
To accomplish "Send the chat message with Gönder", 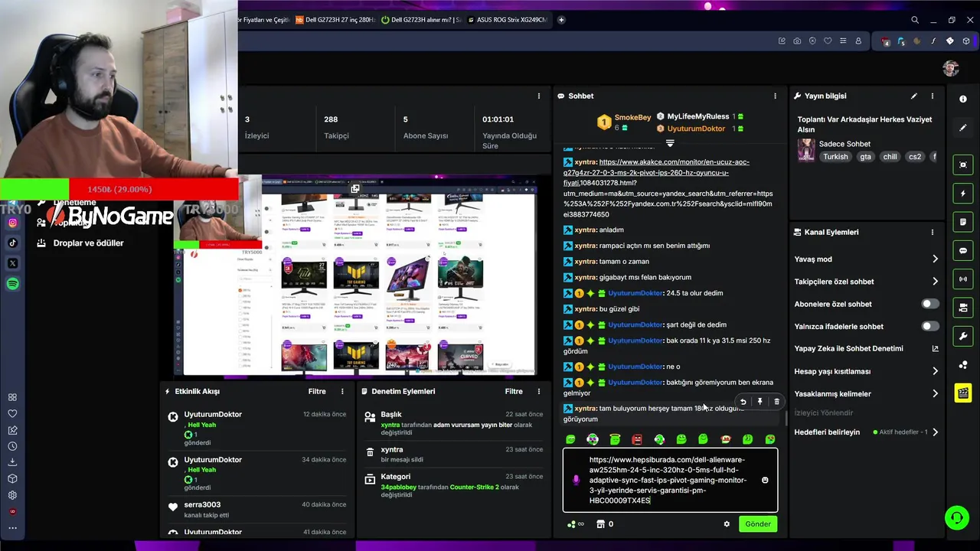I will [758, 524].
